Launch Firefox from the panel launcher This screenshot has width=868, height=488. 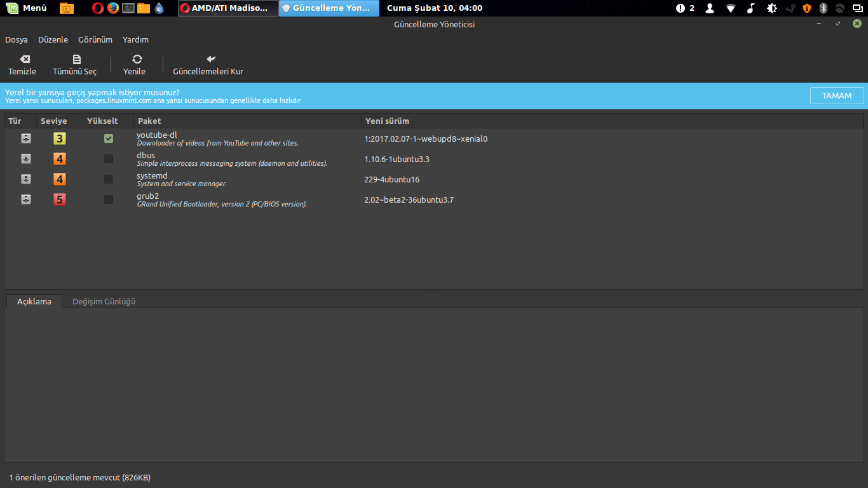(113, 8)
